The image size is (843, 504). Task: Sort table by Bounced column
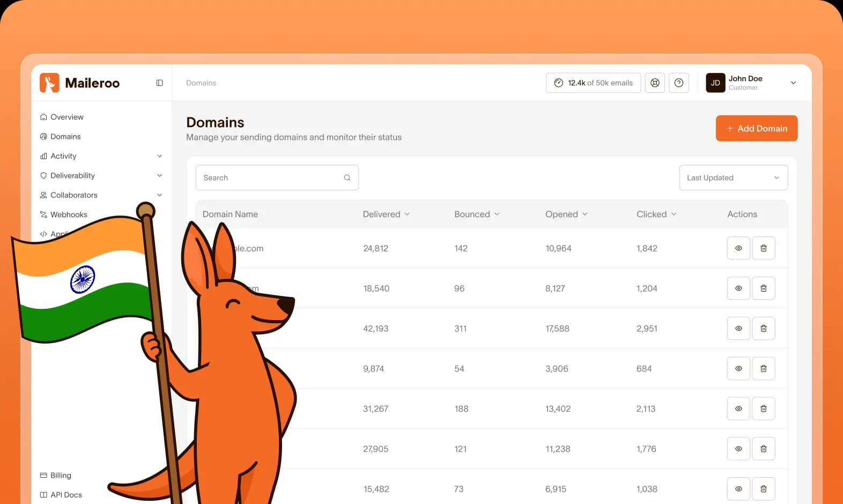coord(477,214)
